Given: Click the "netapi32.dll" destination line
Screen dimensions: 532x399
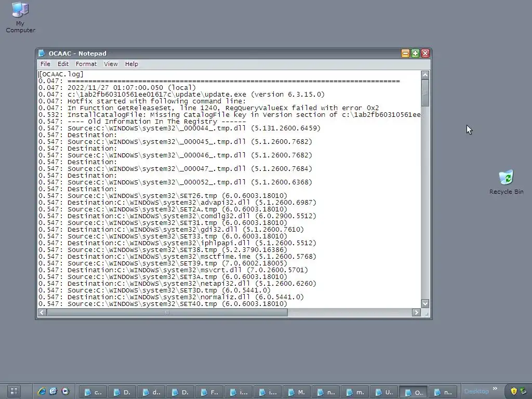Looking at the screenshot, I should [177, 284].
